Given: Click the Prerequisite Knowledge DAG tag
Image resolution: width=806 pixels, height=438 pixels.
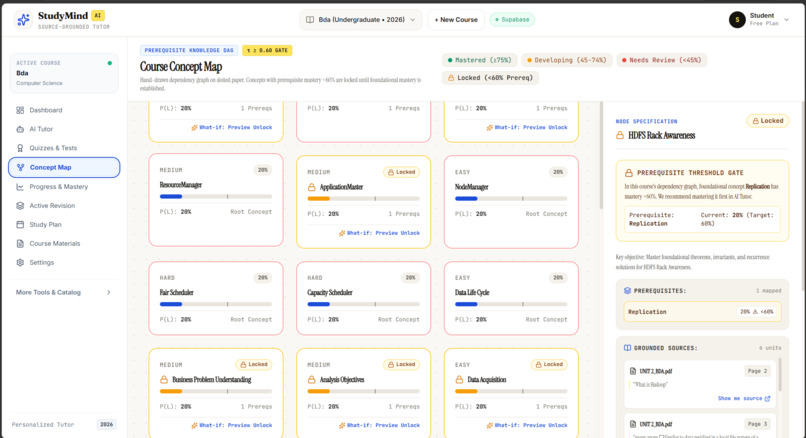Looking at the screenshot, I should pyautogui.click(x=189, y=50).
